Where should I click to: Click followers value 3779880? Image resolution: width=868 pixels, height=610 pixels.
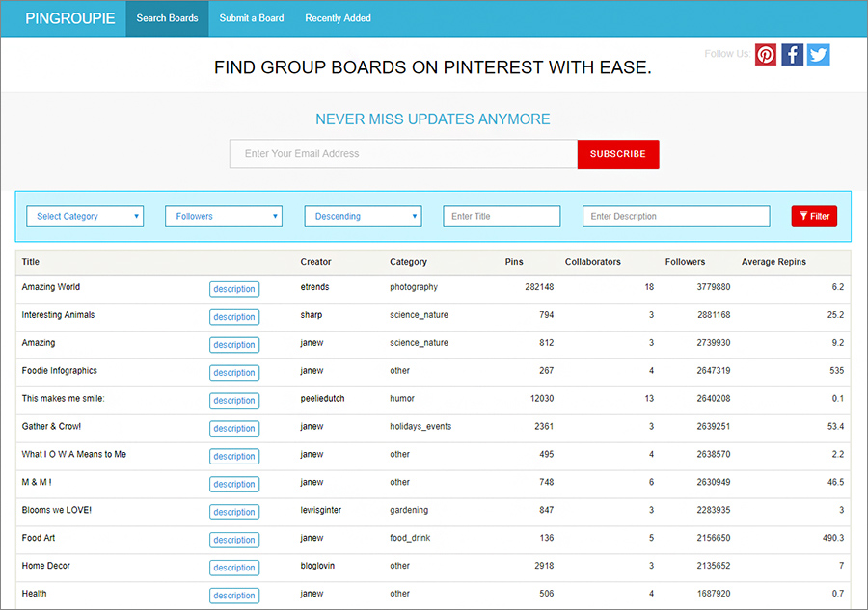click(x=714, y=287)
